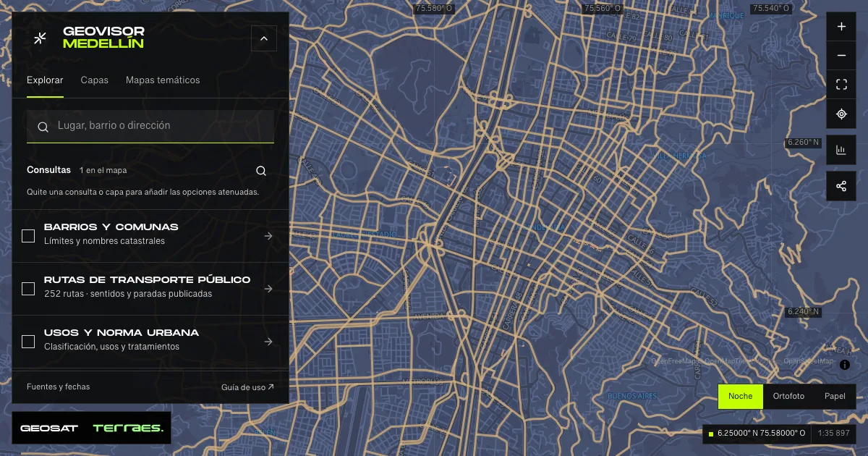
Task: Open Fuentes y fechas link
Action: [x=59, y=387]
